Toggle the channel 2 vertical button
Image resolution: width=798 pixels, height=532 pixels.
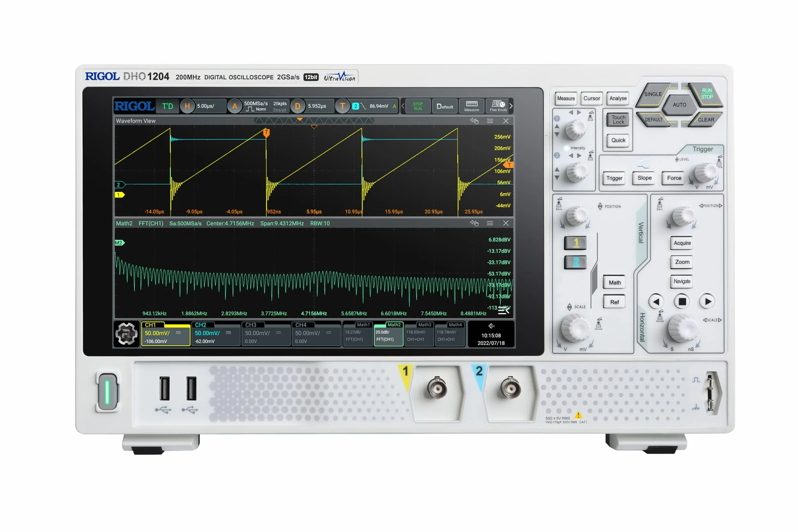[x=575, y=262]
